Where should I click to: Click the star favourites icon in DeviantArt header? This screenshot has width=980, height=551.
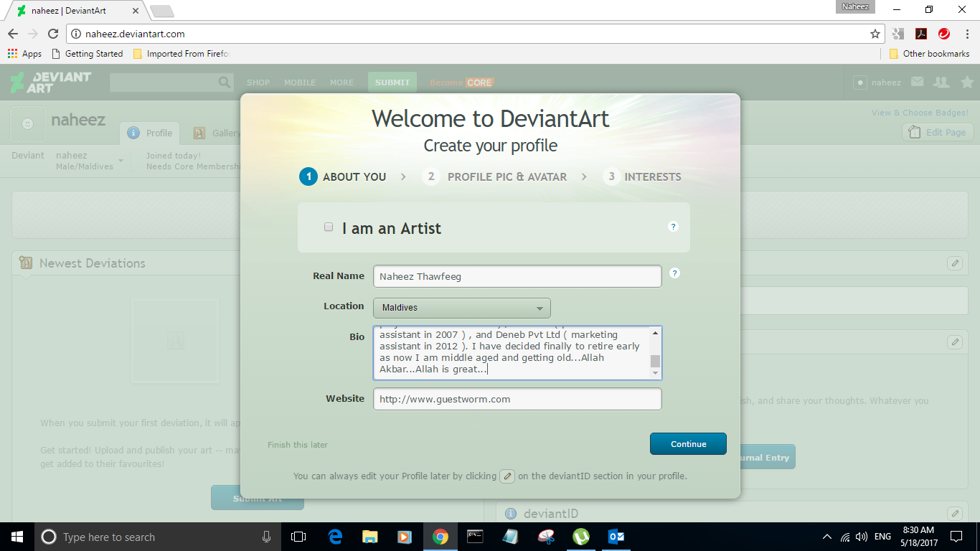tap(967, 82)
